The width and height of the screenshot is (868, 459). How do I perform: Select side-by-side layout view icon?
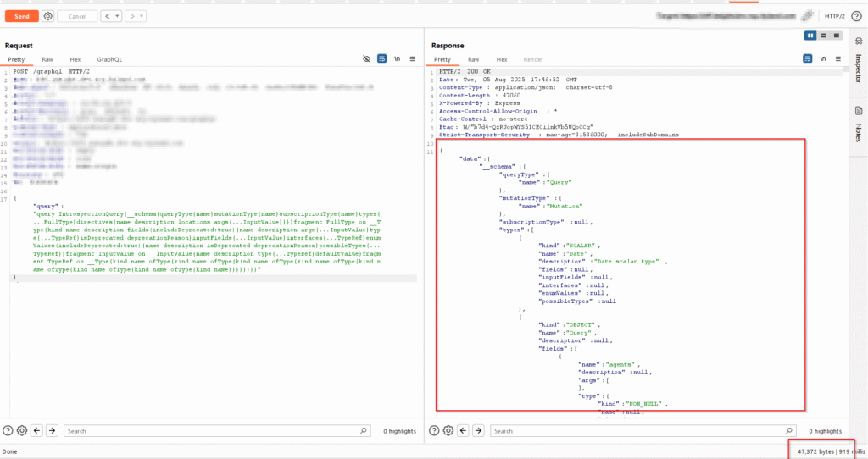810,35
